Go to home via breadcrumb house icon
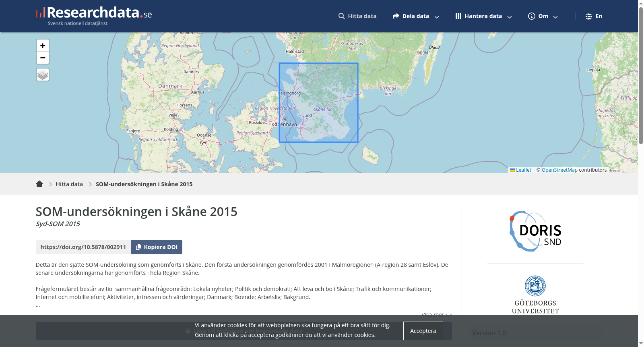The height and width of the screenshot is (347, 644). [x=39, y=184]
